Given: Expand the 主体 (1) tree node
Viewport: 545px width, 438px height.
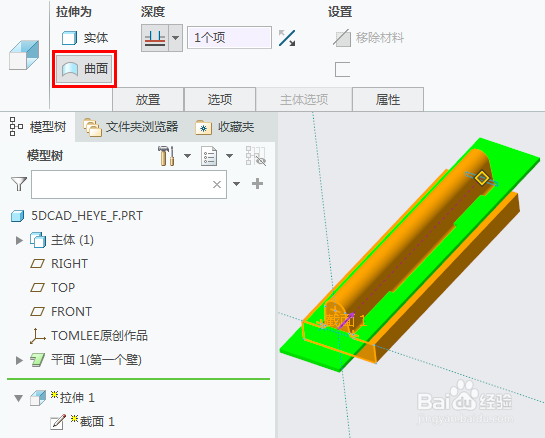Looking at the screenshot, I should pos(19,240).
